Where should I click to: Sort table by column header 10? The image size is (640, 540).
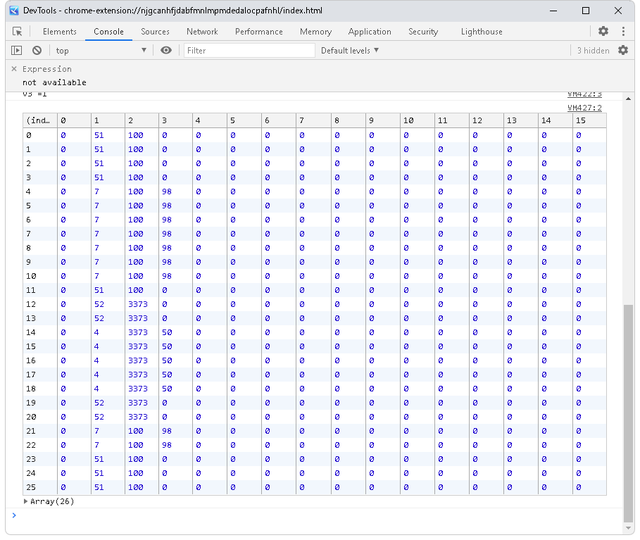point(417,120)
